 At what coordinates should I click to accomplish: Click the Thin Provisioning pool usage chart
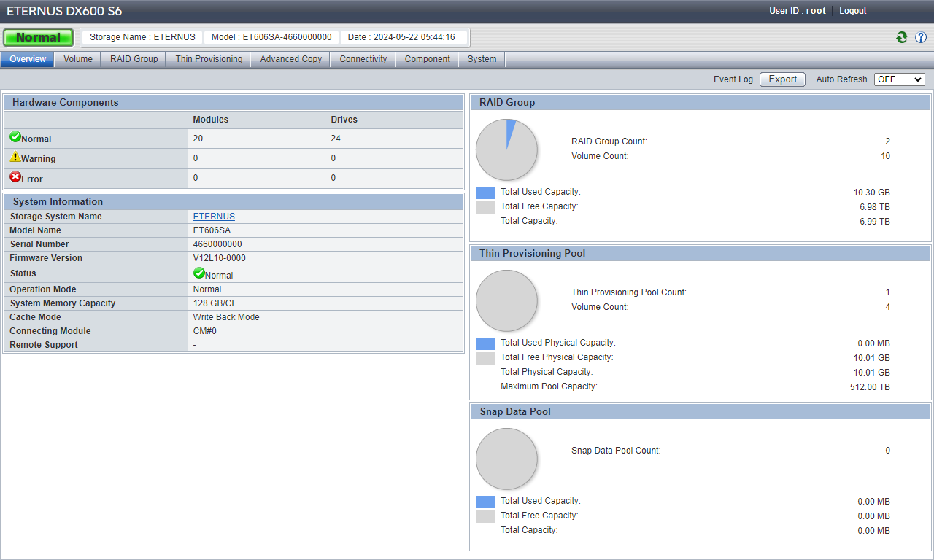pos(506,300)
